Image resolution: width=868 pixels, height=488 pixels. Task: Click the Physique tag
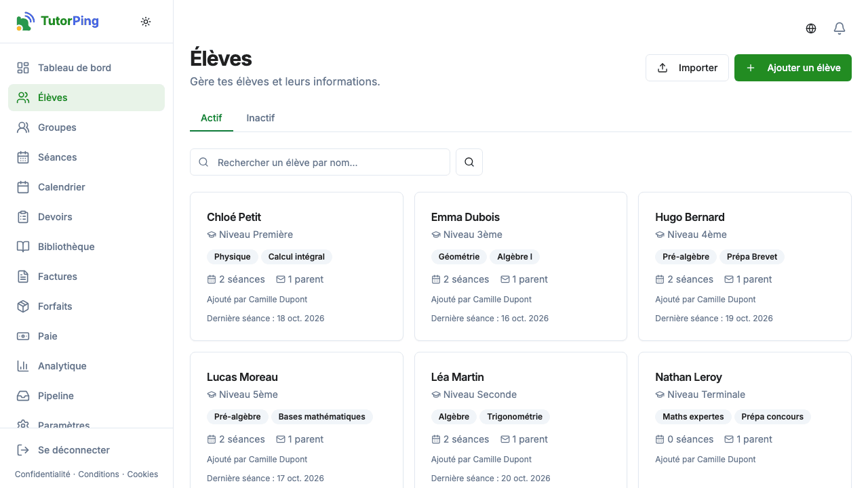tap(233, 257)
